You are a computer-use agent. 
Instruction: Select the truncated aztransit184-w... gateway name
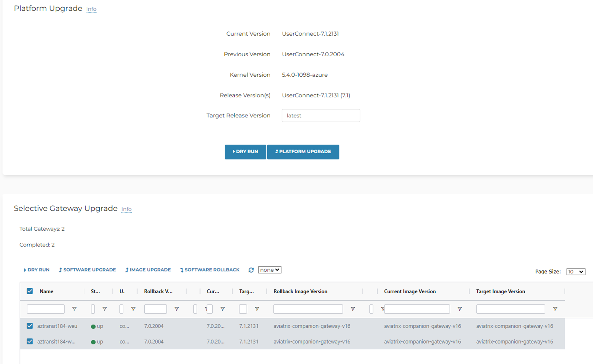click(x=56, y=341)
